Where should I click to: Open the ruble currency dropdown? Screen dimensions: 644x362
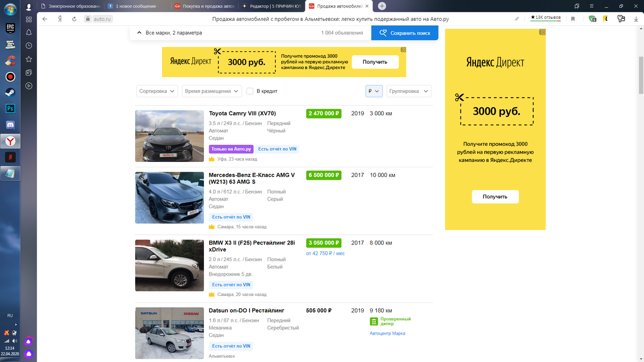[374, 91]
